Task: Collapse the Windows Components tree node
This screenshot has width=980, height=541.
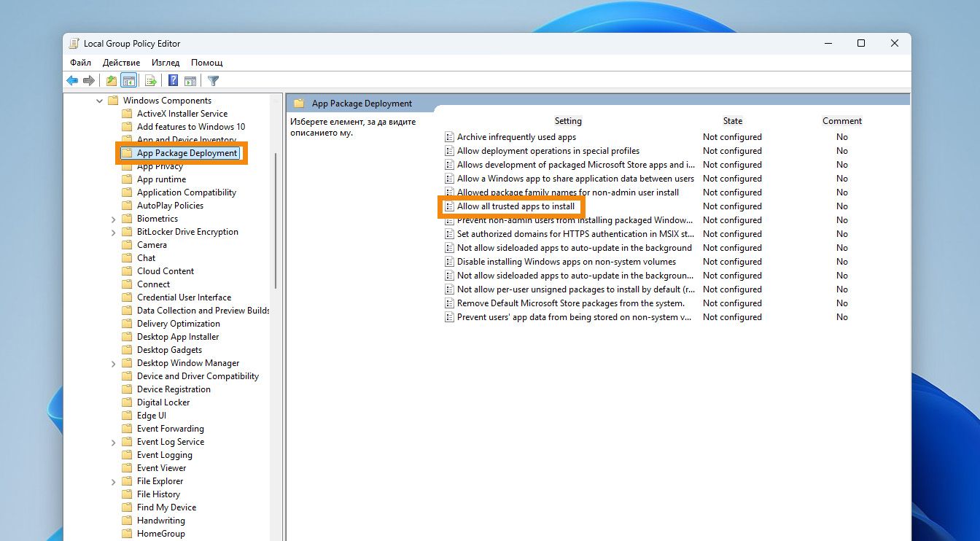Action: tap(100, 101)
